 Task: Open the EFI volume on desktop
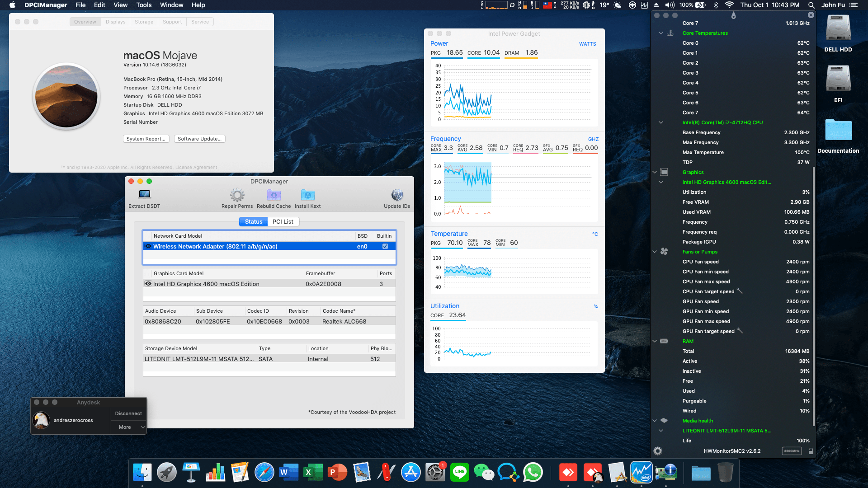pyautogui.click(x=838, y=79)
